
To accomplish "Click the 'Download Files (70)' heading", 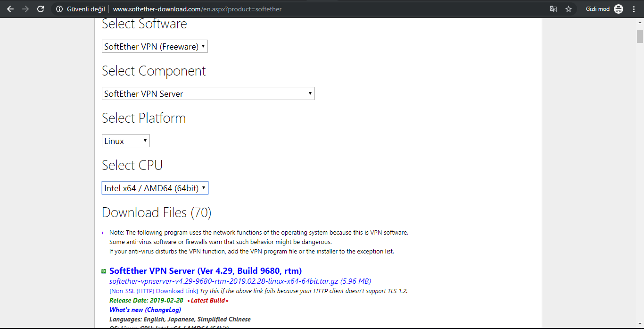I will coord(157,212).
